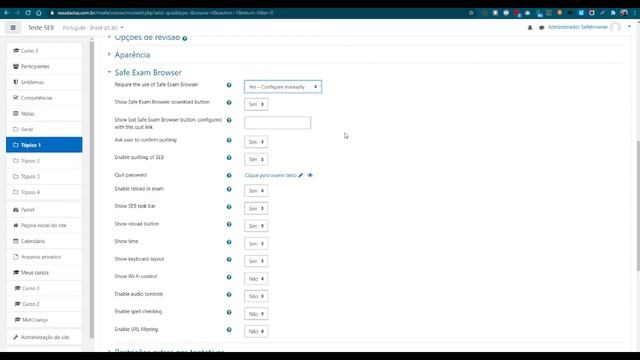The image size is (640, 360).
Task: Click help icon for Enable quitting of SEB
Action: click(229, 158)
